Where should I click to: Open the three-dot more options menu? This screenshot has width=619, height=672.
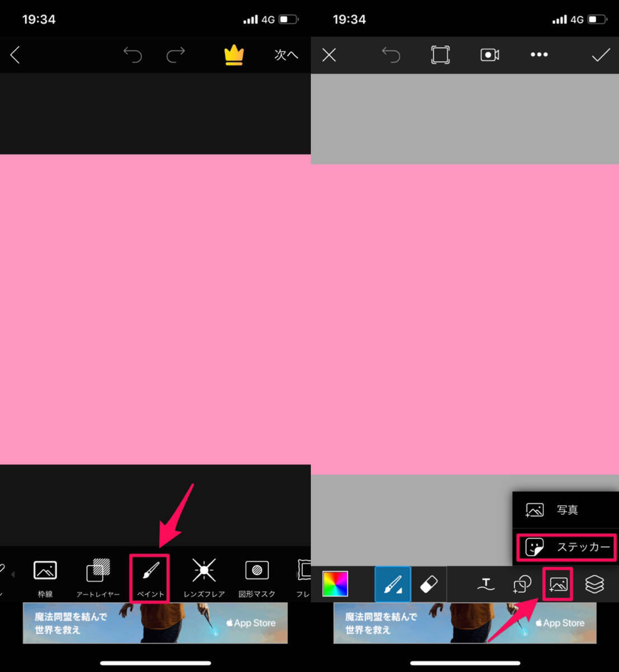pyautogui.click(x=539, y=54)
